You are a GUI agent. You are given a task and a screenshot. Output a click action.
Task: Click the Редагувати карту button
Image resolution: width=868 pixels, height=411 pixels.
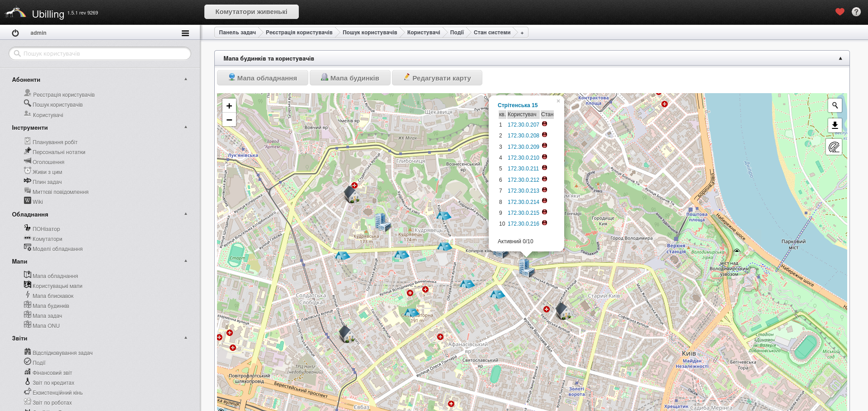(x=437, y=78)
